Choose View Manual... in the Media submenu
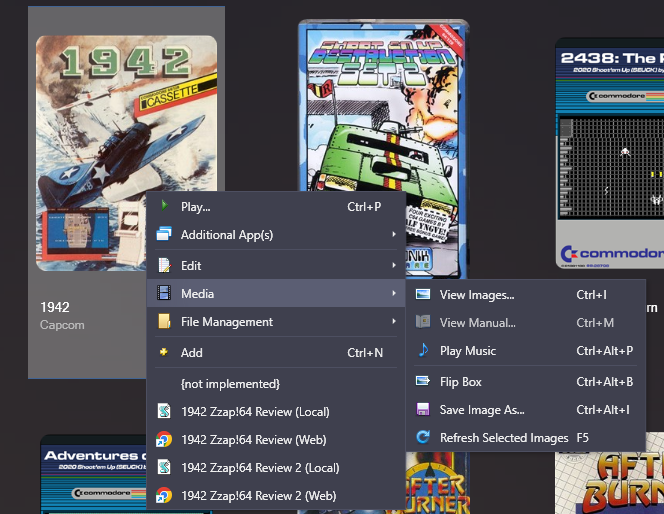This screenshot has height=514, width=664. pos(526,323)
